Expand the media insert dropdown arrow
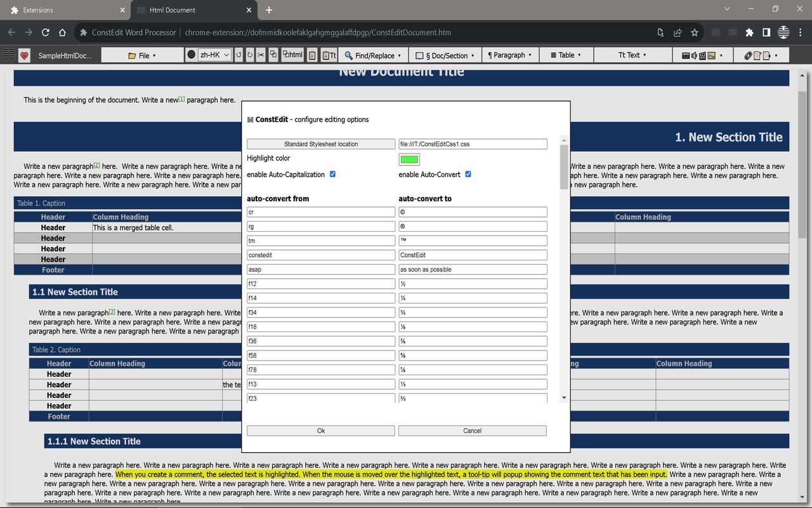812x508 pixels. click(x=721, y=56)
